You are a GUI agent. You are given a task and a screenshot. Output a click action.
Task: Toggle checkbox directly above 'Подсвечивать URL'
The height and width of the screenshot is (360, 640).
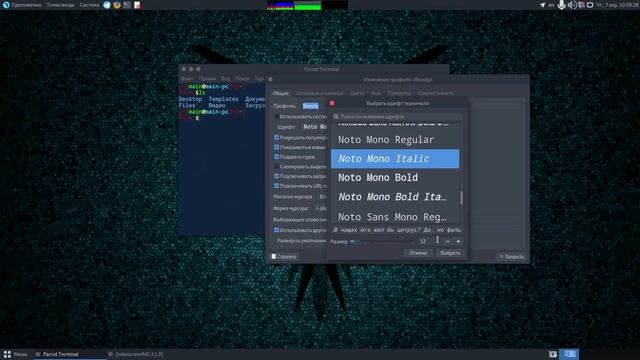(x=276, y=176)
